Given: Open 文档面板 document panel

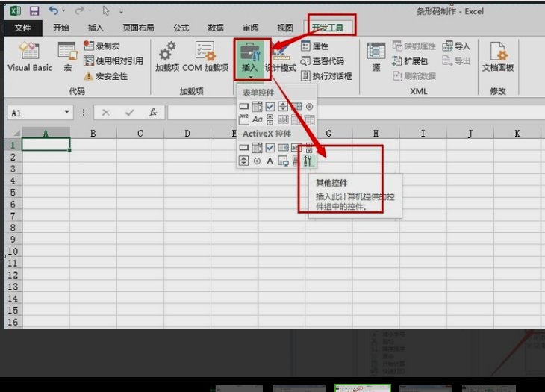Looking at the screenshot, I should click(x=498, y=56).
